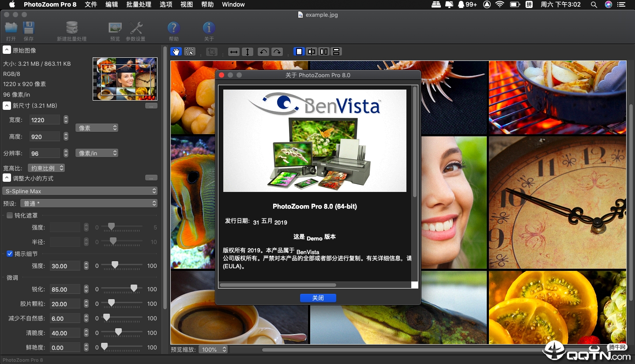
Task: Click the 锐化 value field 85.00
Action: tap(65, 289)
